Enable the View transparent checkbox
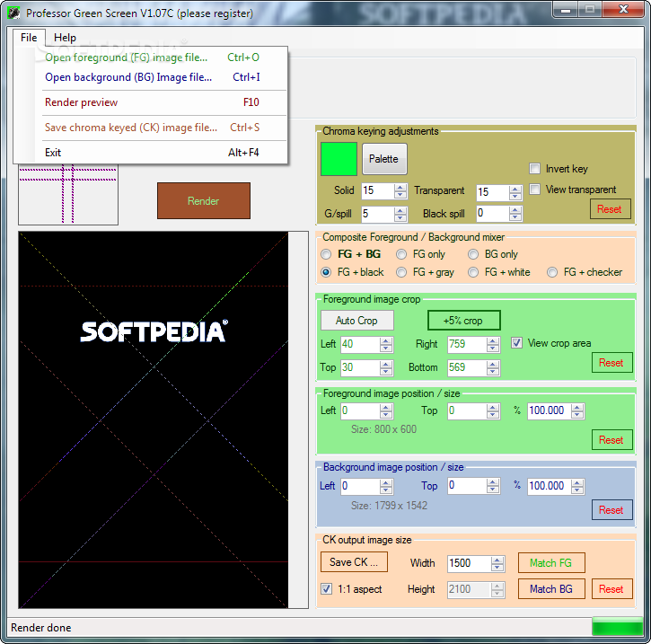Screen dimensions: 651x644 click(x=535, y=190)
